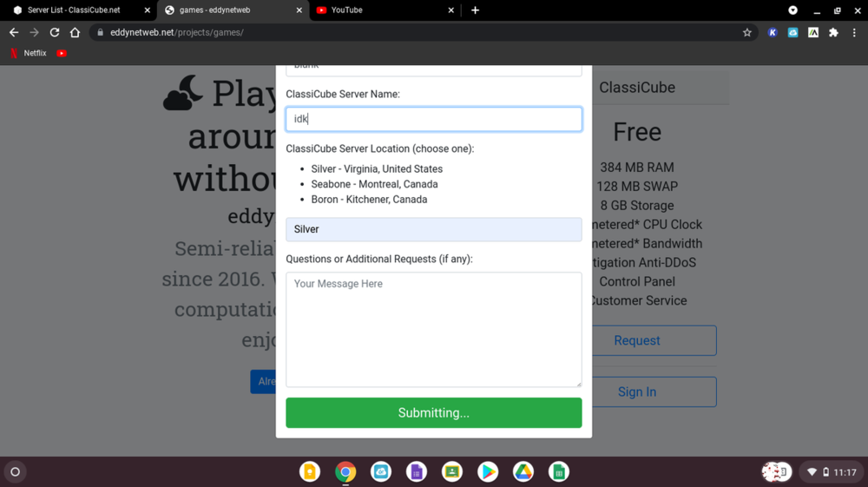868x487 pixels.
Task: Open the K extension icon
Action: click(x=773, y=33)
